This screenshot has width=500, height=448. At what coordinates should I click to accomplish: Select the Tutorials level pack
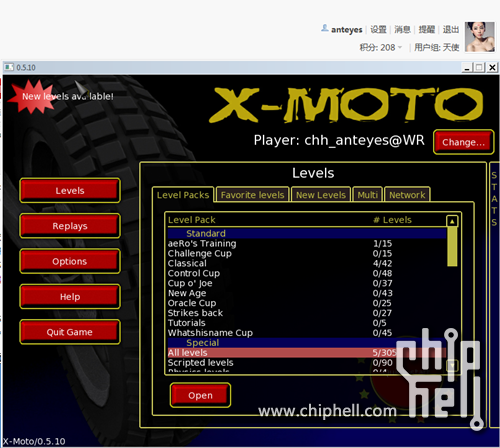[307, 323]
